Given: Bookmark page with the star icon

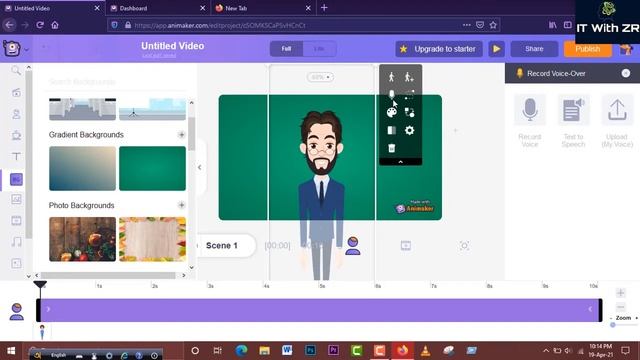Looking at the screenshot, I should (493, 25).
